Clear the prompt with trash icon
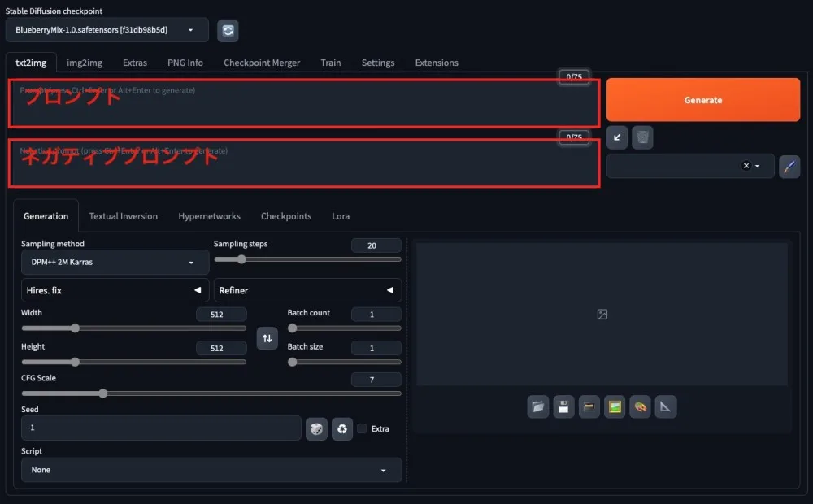The height and width of the screenshot is (504, 813). [x=642, y=137]
